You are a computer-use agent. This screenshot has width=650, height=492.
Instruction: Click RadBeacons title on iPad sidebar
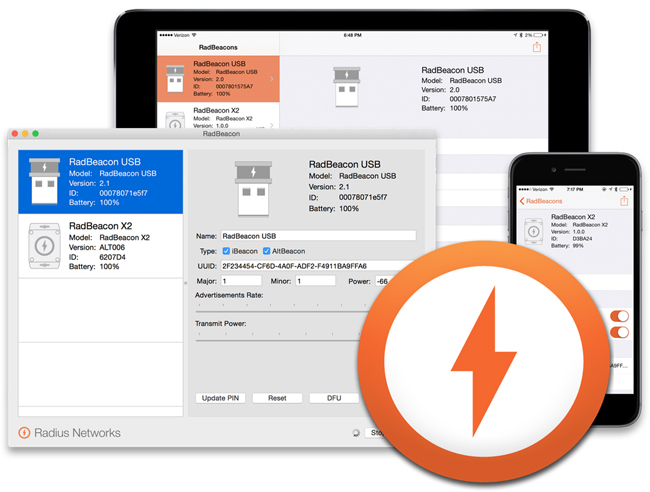[218, 47]
